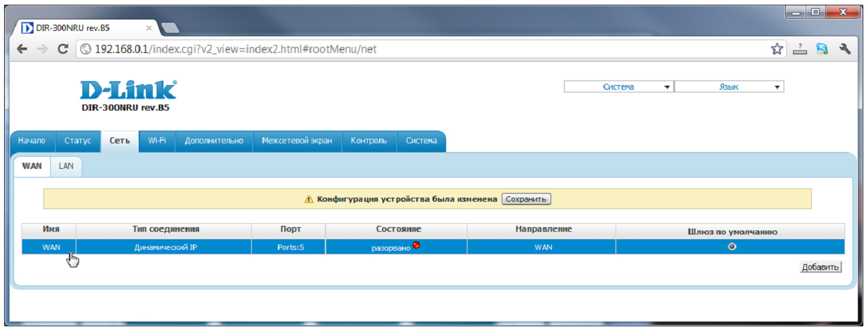Expand the Язык language dropdown
Viewport: 868px width, 329px height.
click(x=729, y=87)
